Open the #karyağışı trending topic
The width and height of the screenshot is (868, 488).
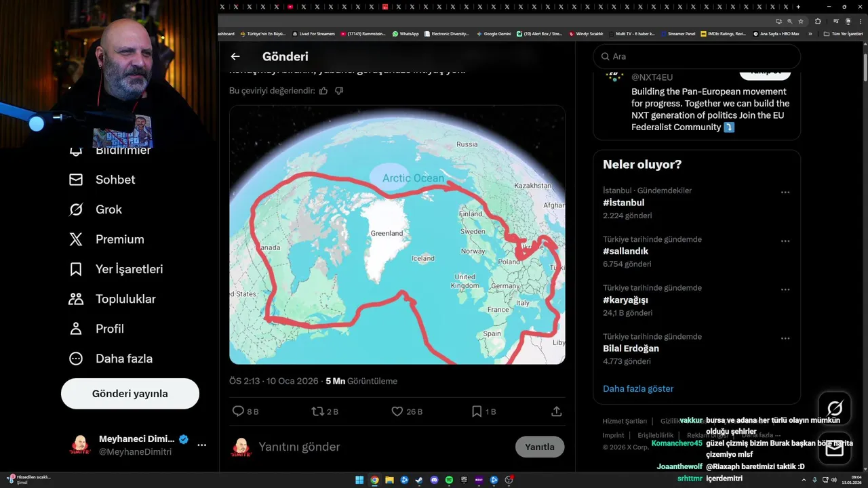[x=626, y=300]
